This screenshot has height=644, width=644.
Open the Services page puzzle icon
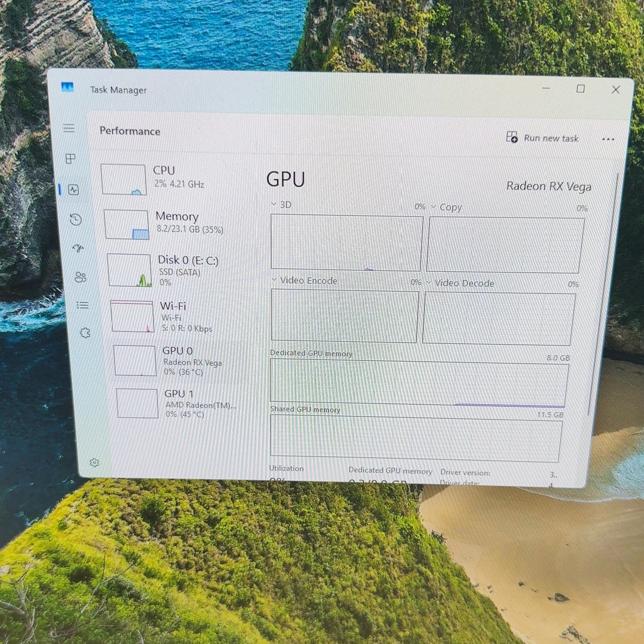[x=85, y=333]
